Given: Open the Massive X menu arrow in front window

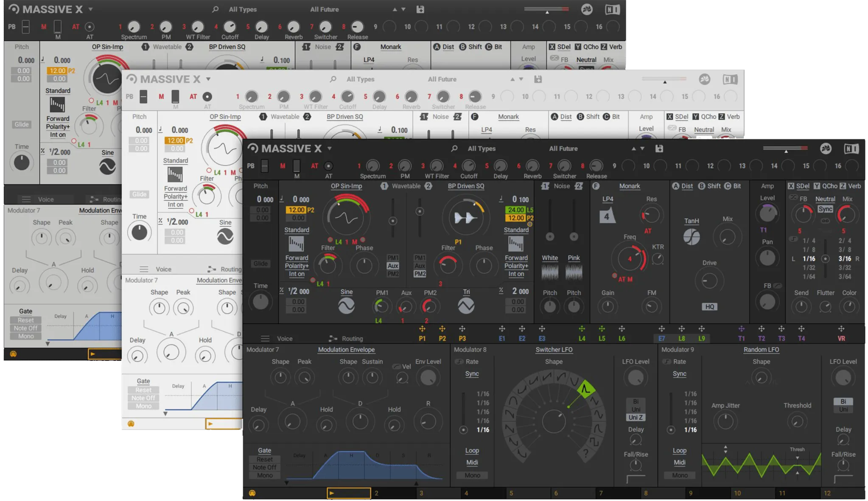Looking at the screenshot, I should pyautogui.click(x=329, y=148).
